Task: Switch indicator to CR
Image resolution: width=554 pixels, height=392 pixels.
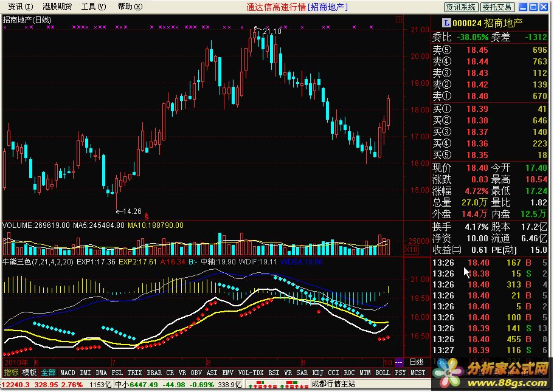Action: 170,373
